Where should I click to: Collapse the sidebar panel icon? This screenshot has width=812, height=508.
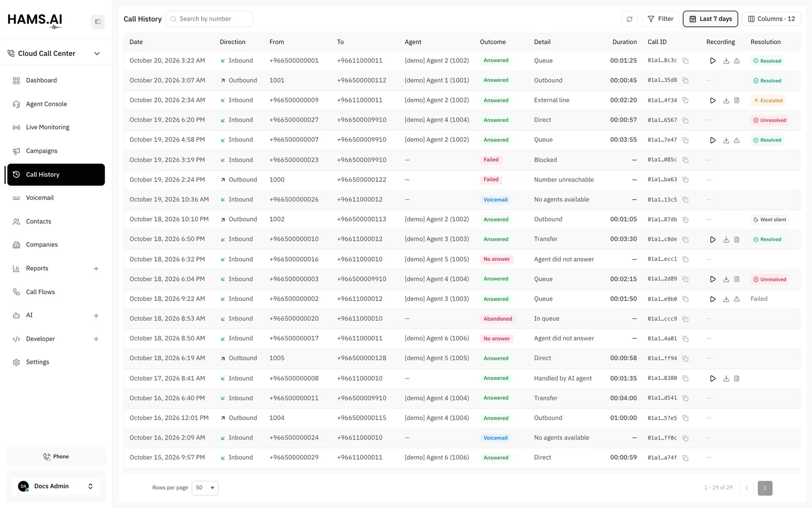tap(98, 22)
